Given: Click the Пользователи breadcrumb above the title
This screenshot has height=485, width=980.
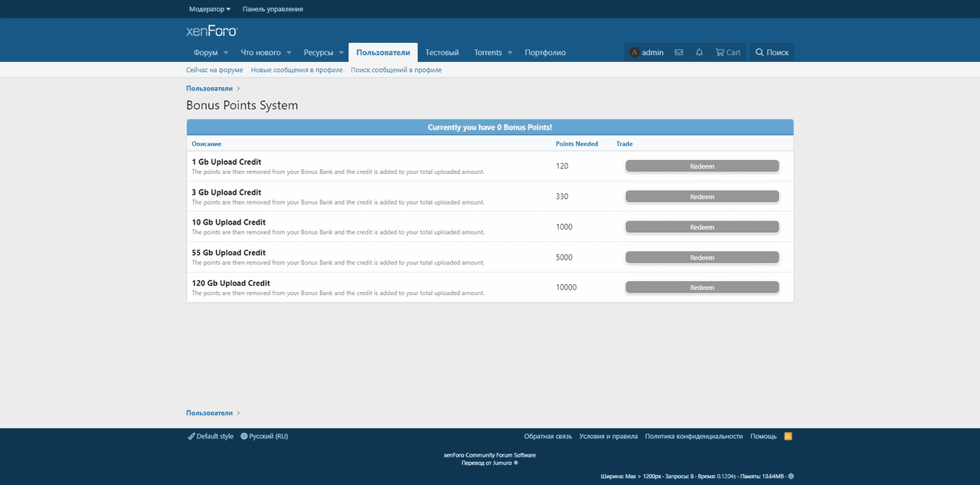Looking at the screenshot, I should click(x=209, y=89).
